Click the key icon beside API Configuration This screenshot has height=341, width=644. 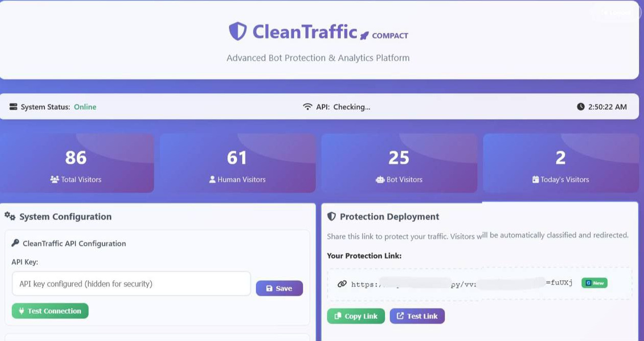click(15, 243)
